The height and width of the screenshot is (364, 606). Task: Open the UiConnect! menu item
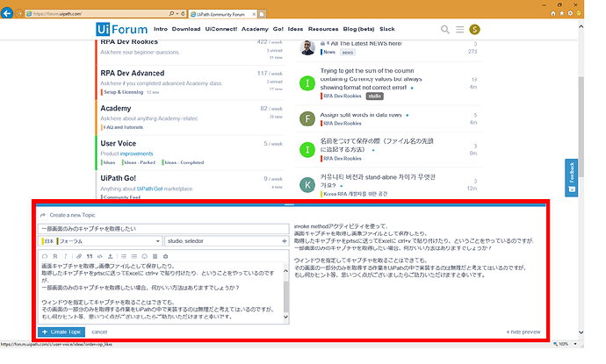tap(221, 29)
